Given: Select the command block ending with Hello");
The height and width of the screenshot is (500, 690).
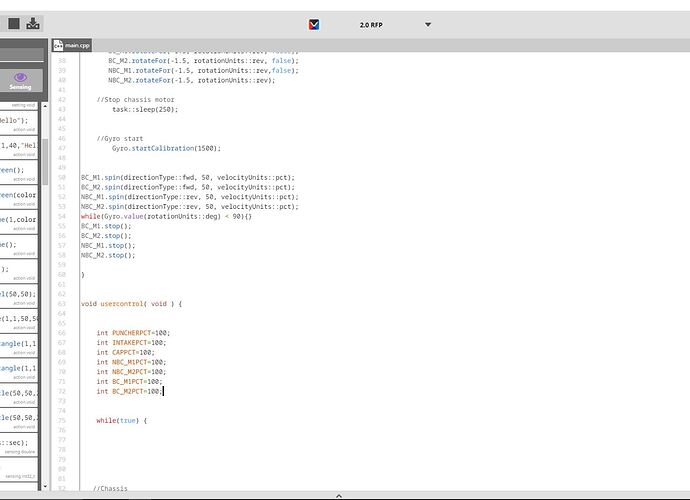Looking at the screenshot, I should (x=18, y=122).
